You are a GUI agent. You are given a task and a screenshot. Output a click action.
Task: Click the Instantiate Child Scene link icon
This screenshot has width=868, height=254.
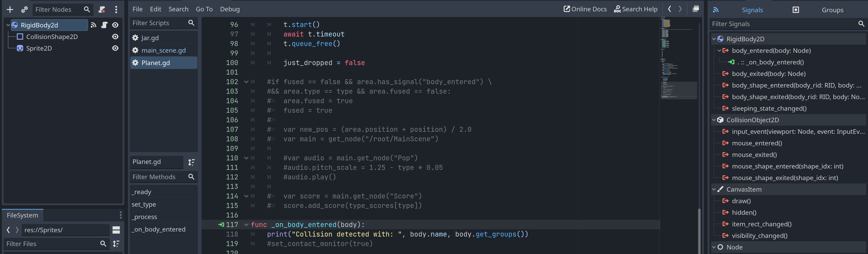pyautogui.click(x=24, y=10)
